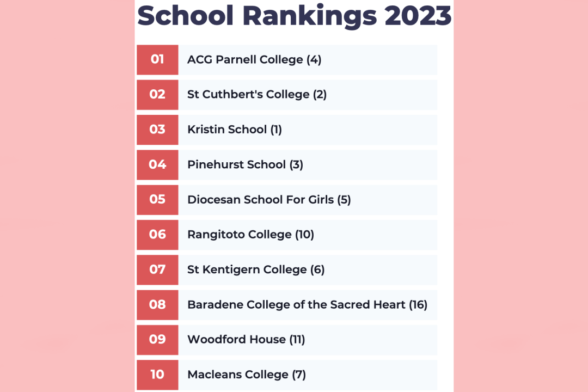Select the Woodford House entry
The image size is (588, 392).
tap(246, 340)
